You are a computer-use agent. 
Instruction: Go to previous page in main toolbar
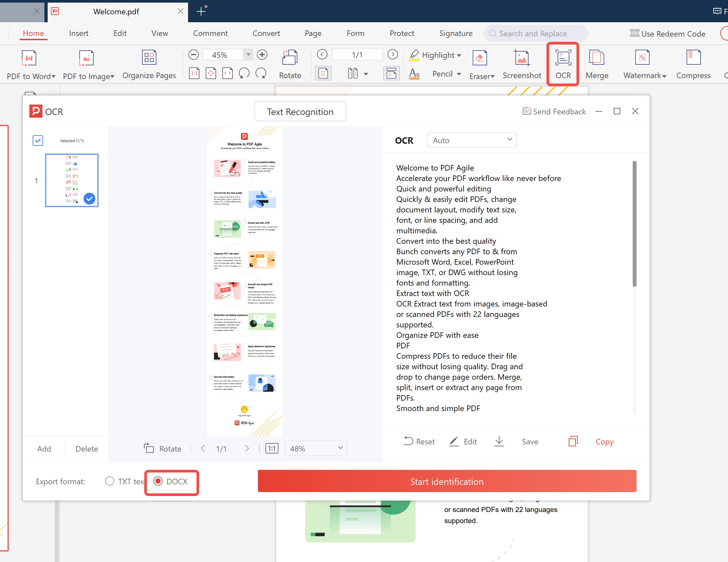(x=322, y=54)
